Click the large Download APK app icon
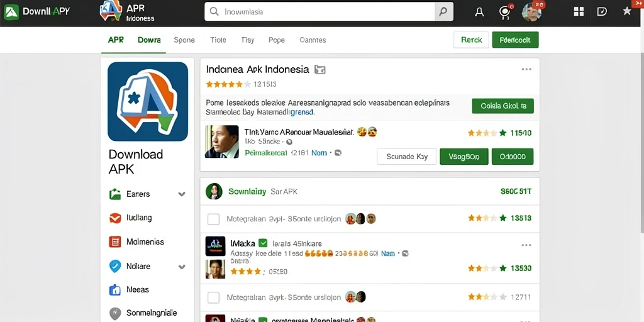Screen dimensions: 644x322 148,101
